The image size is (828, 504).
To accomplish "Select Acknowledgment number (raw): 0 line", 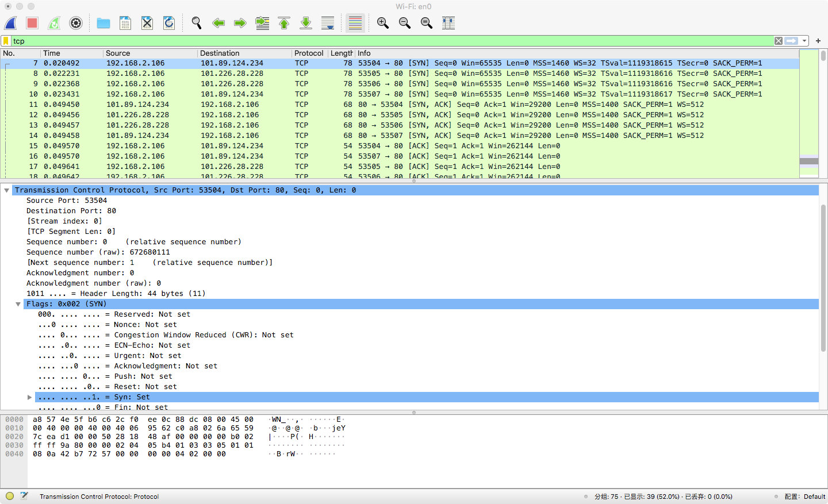I will (94, 283).
